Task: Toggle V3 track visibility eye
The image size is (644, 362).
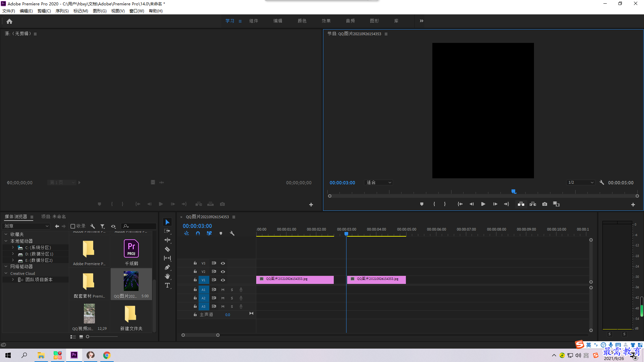Action: coord(223,263)
